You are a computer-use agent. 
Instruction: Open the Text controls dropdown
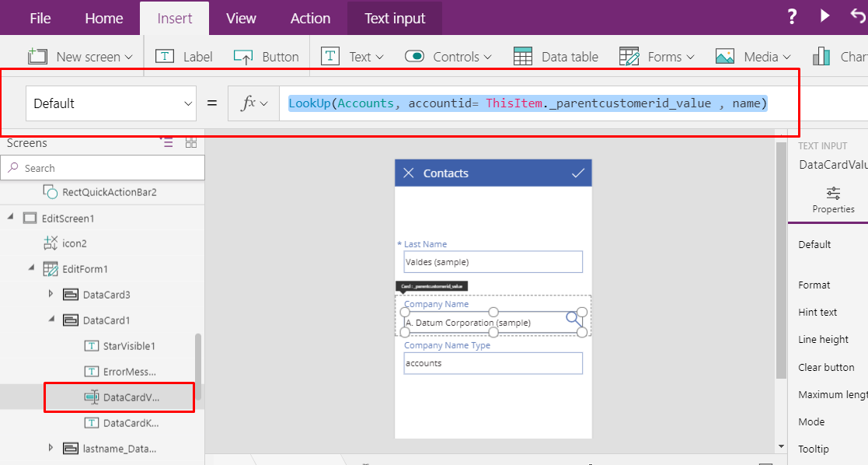tap(353, 57)
